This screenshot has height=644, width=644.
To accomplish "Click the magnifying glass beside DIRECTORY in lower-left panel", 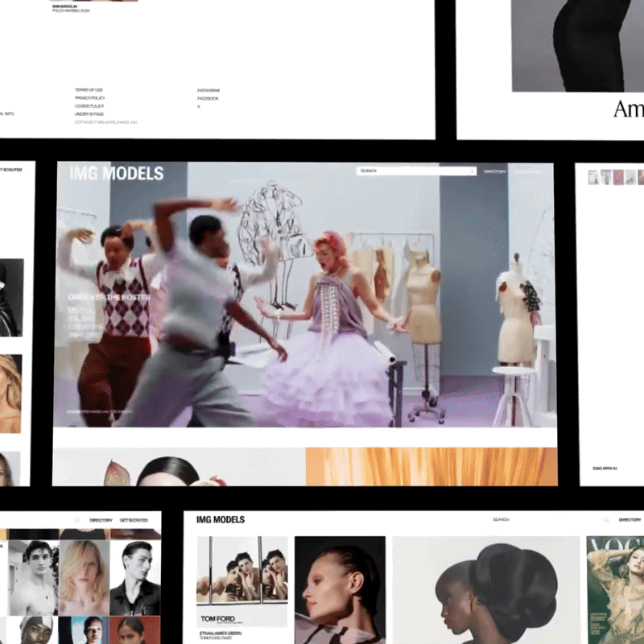I will click(x=76, y=520).
